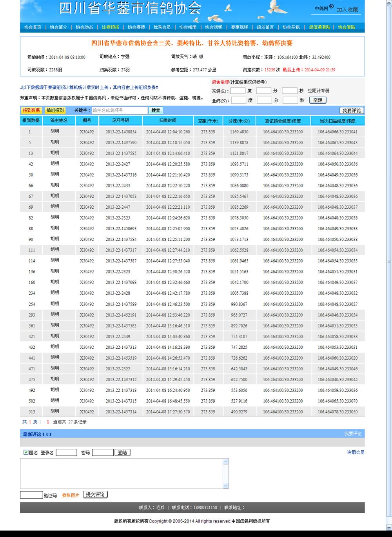Click the 当次扫描经度/纬度 column header

[x=338, y=121]
